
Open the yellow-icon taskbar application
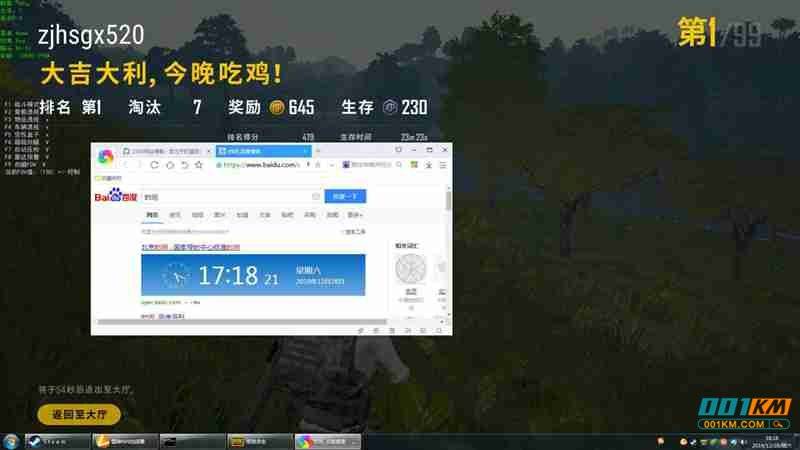point(260,442)
